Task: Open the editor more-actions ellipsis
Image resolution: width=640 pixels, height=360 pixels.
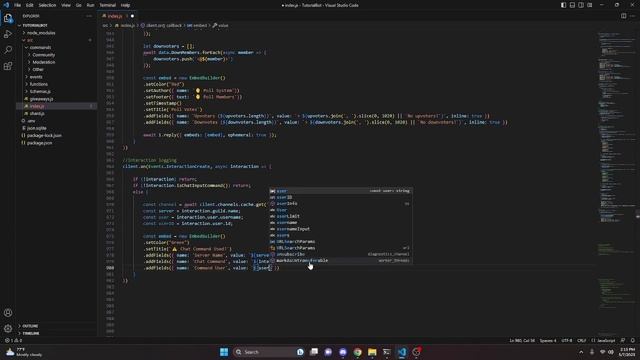Action: [x=632, y=16]
